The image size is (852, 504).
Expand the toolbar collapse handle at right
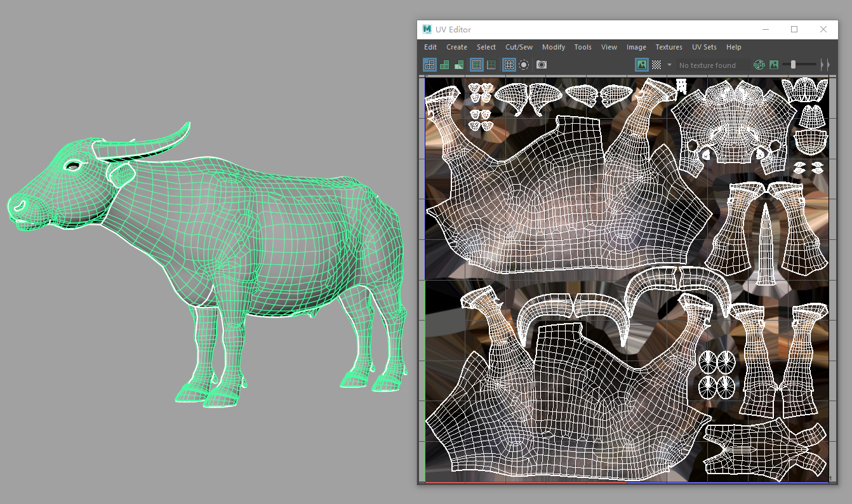(824, 65)
